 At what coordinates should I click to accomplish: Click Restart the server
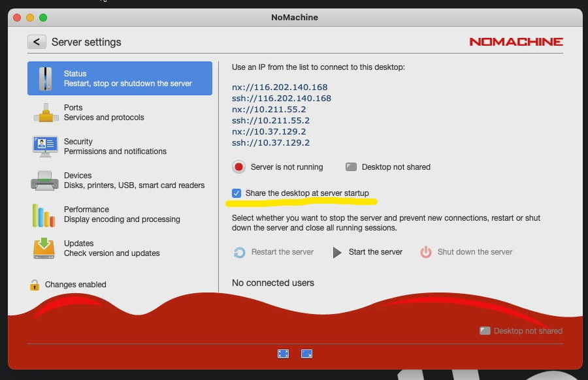pyautogui.click(x=274, y=252)
